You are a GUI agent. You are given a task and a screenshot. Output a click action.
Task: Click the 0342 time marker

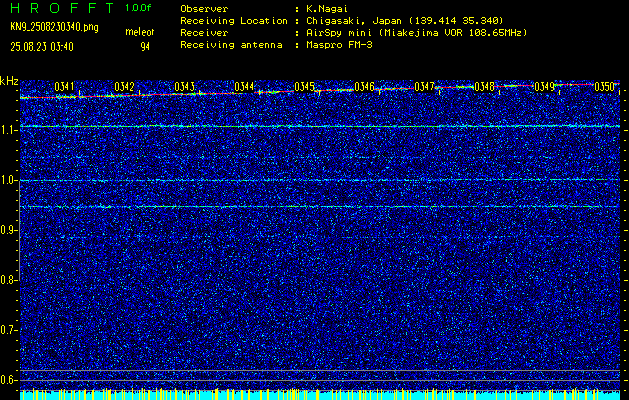tap(124, 87)
